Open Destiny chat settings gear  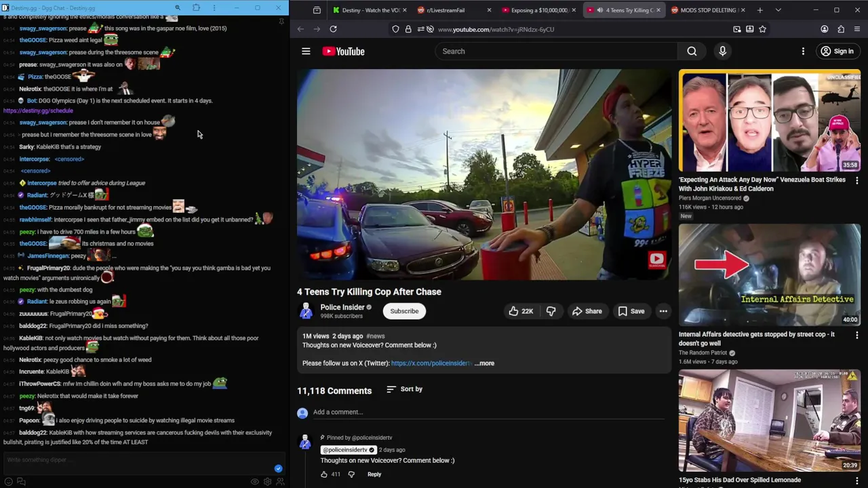tap(267, 482)
